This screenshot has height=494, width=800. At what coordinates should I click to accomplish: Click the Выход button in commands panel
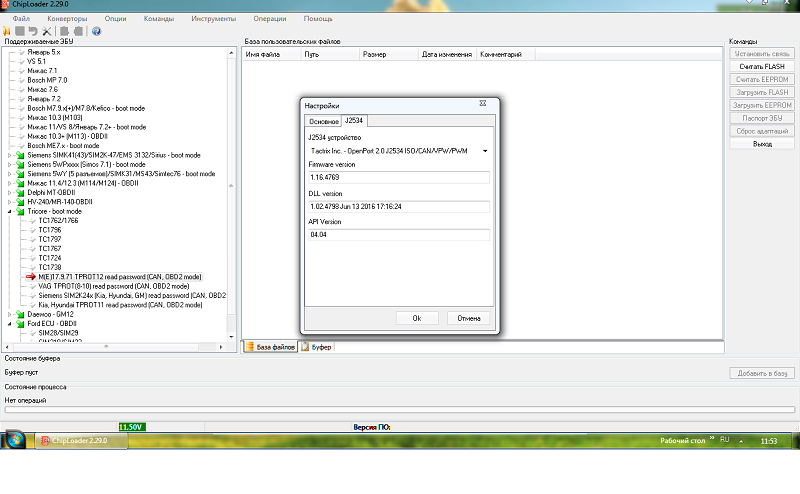click(x=762, y=144)
